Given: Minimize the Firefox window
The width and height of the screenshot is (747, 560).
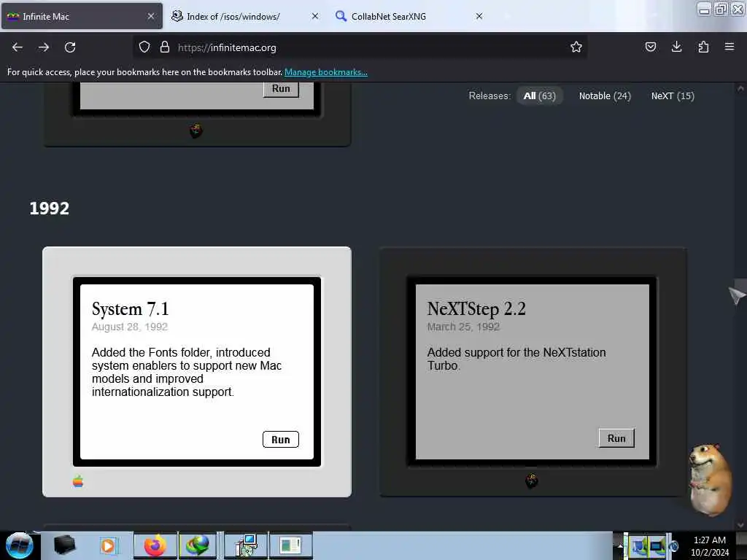Looking at the screenshot, I should pyautogui.click(x=704, y=9).
